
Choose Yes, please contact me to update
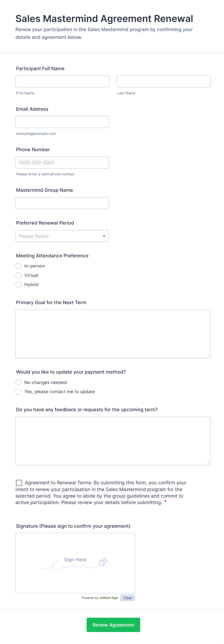(19, 391)
